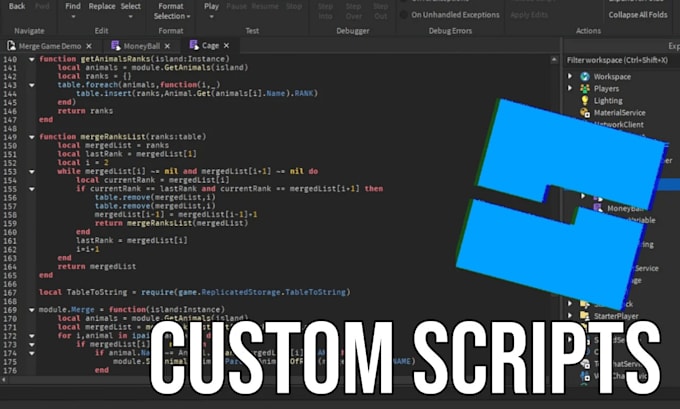Click the Replace button
The width and height of the screenshot is (680, 409).
point(102,6)
